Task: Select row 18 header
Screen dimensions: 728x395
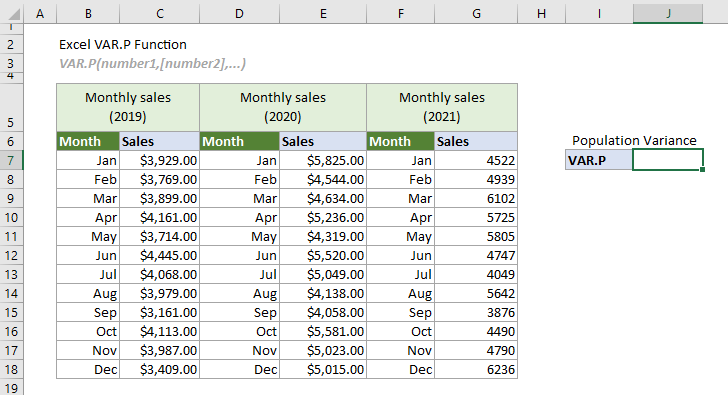Action: [x=12, y=369]
